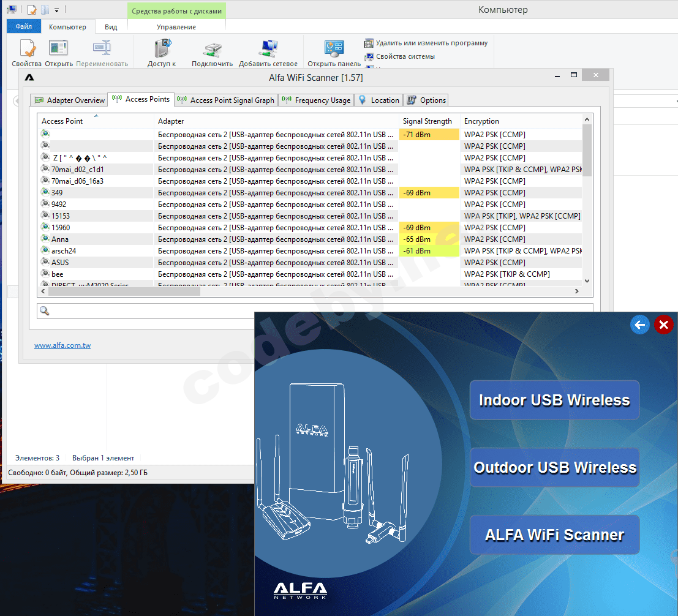The width and height of the screenshot is (678, 616).
Task: Sort by the Signal Strength column header
Action: [x=427, y=121]
